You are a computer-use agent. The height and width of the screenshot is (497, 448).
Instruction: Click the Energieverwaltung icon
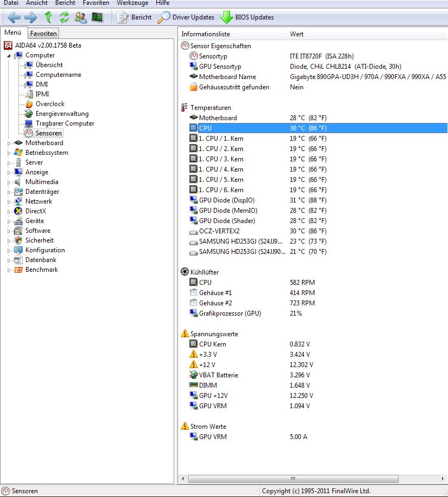coord(29,114)
